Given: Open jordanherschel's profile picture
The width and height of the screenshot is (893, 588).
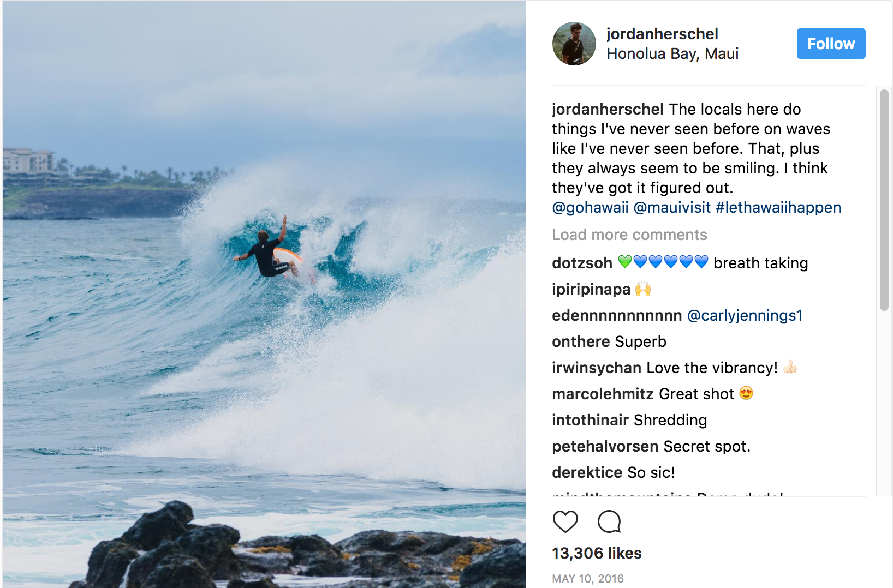Looking at the screenshot, I should tap(574, 44).
